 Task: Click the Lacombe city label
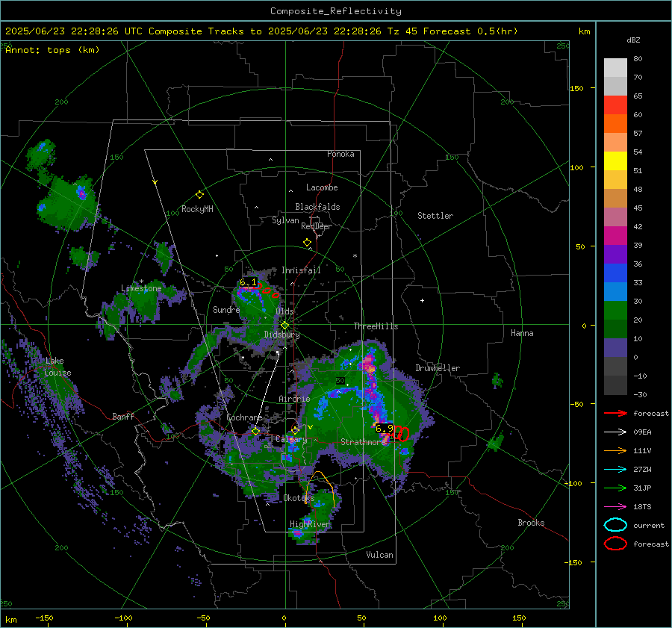pyautogui.click(x=322, y=187)
